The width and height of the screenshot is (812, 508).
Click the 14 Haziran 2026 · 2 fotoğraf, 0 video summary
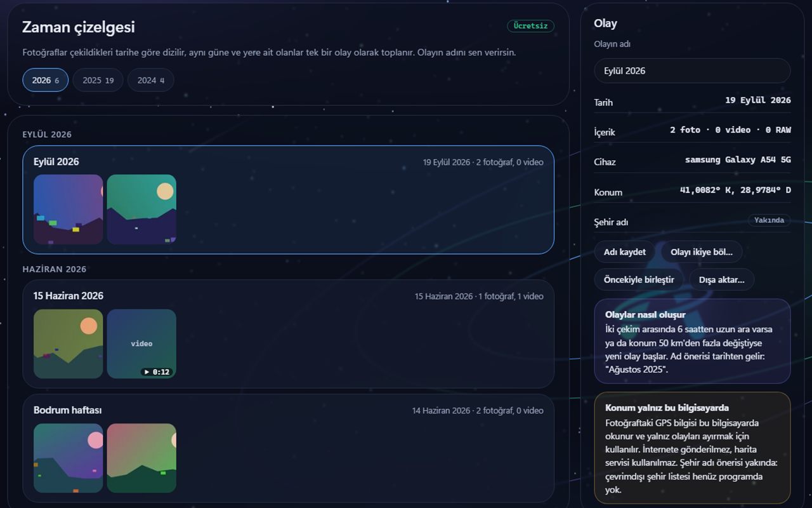[x=478, y=411]
